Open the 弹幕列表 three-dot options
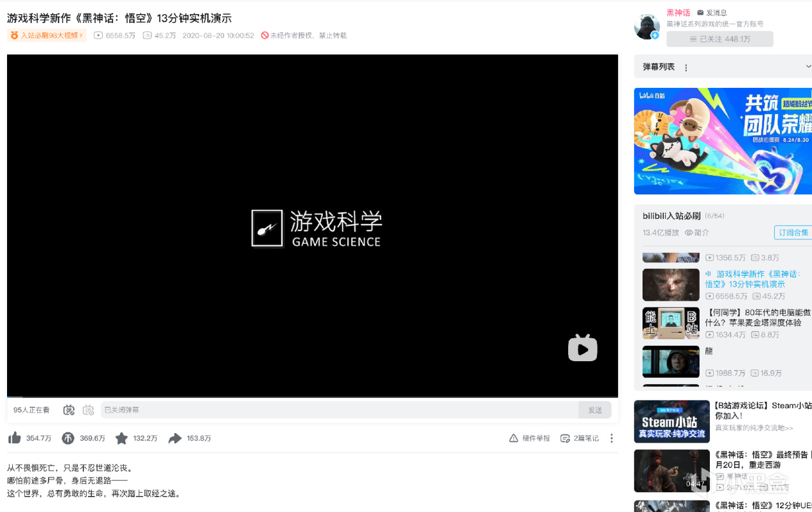 [686, 67]
